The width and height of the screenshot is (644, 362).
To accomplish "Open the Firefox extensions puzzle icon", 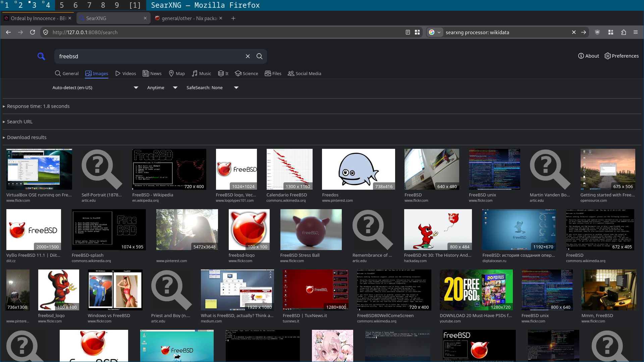I will point(624,32).
